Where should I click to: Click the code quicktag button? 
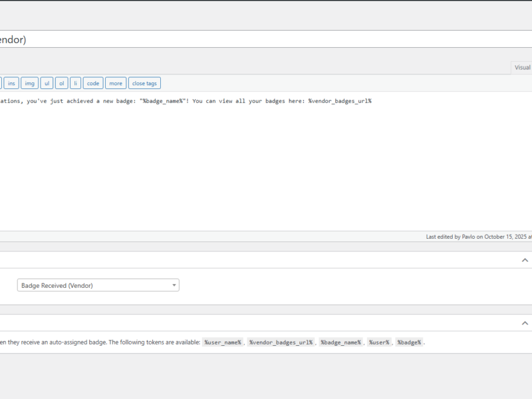(x=93, y=83)
